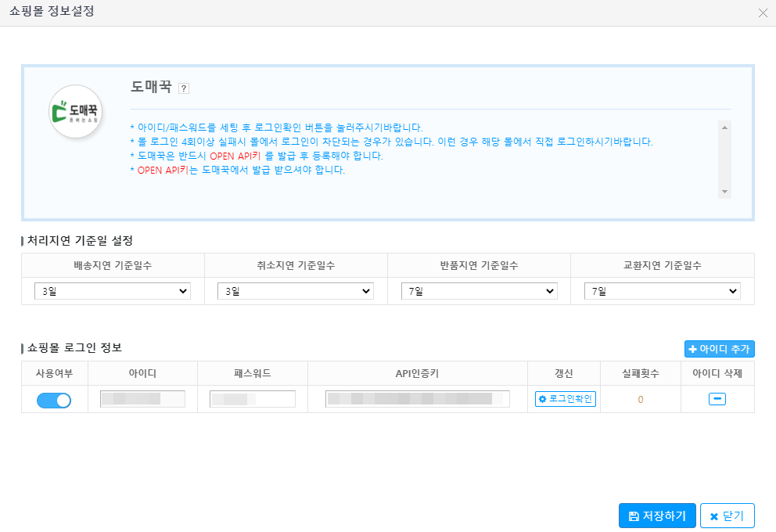Click the 아이디 input field
776x532 pixels.
point(142,399)
